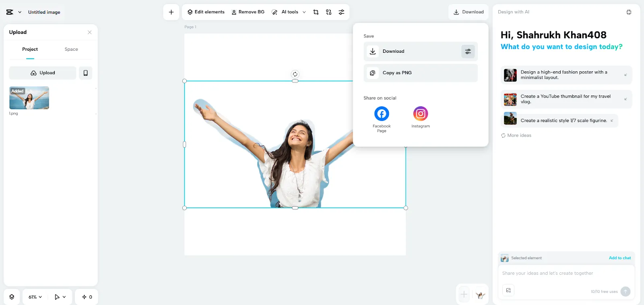Select the Project tab
The image size is (644, 305).
coord(30,49)
